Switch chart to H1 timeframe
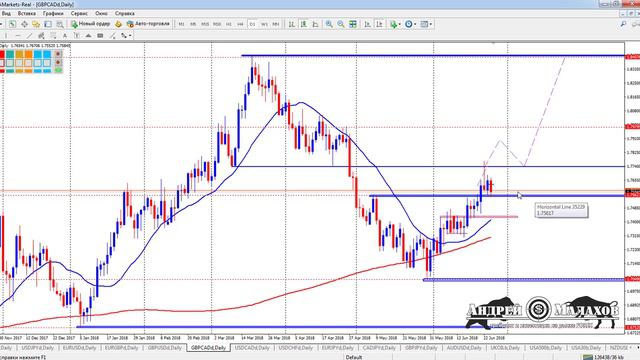 [229, 24]
